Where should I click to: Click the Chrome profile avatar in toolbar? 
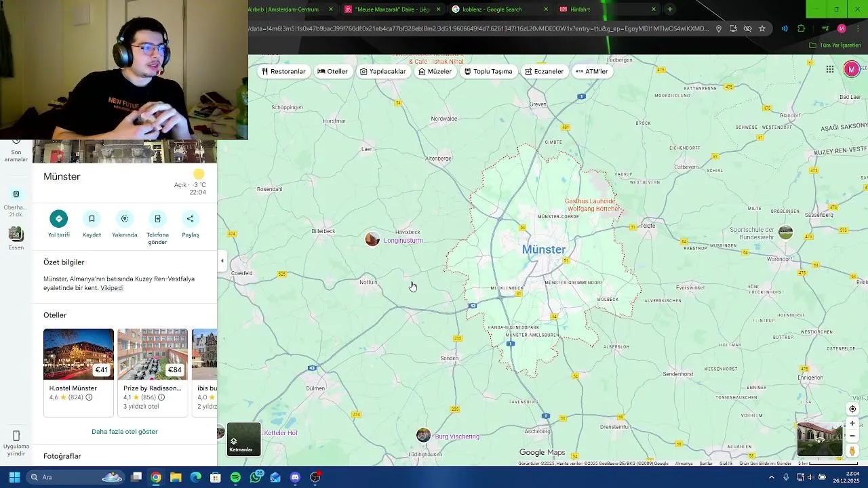(842, 28)
